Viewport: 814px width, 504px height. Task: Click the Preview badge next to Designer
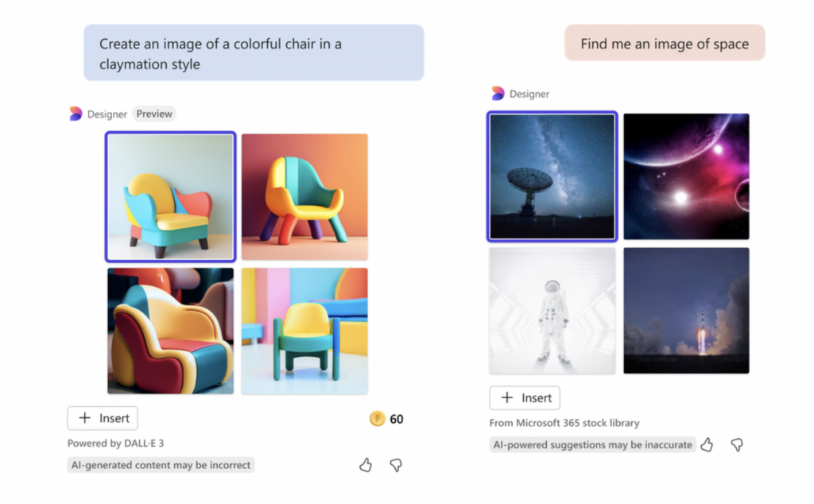pyautogui.click(x=154, y=114)
